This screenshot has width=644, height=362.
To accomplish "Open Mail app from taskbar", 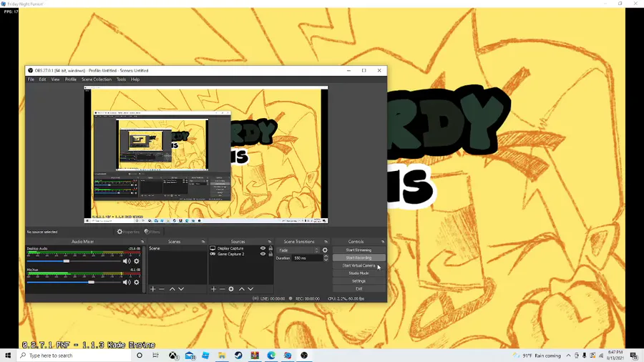I will tap(190, 356).
